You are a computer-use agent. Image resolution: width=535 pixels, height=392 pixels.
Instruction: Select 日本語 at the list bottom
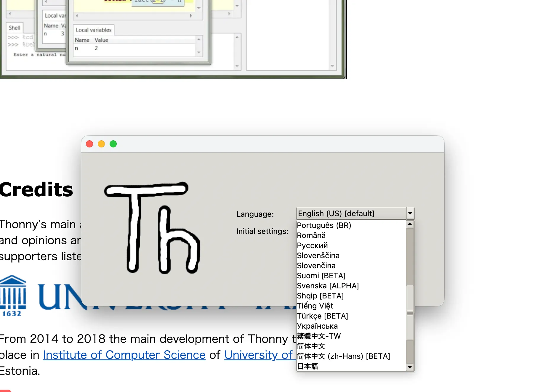[x=307, y=367]
